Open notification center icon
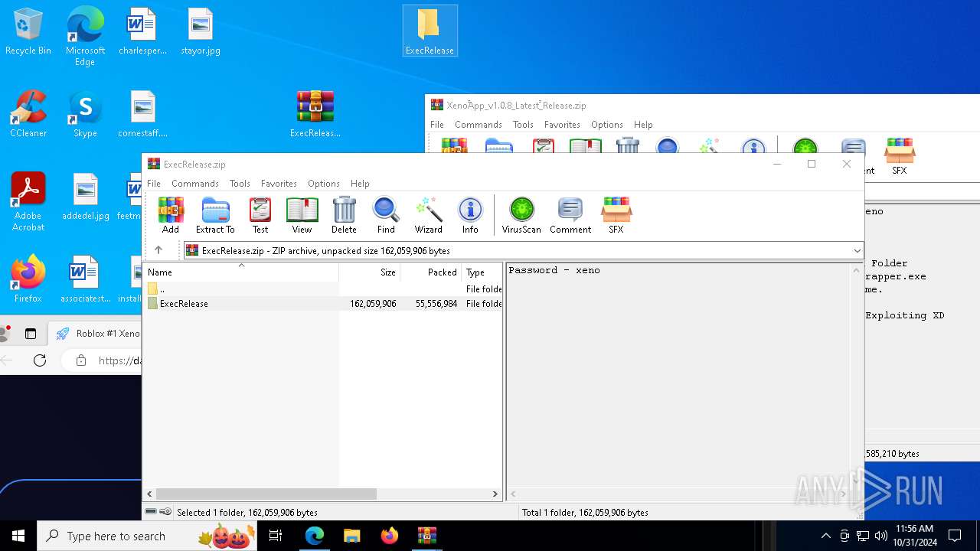Screen dimensions: 980x551 click(x=955, y=536)
